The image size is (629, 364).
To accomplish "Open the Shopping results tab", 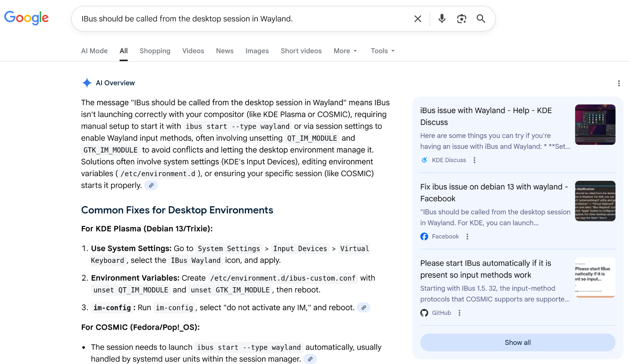I will [x=155, y=51].
